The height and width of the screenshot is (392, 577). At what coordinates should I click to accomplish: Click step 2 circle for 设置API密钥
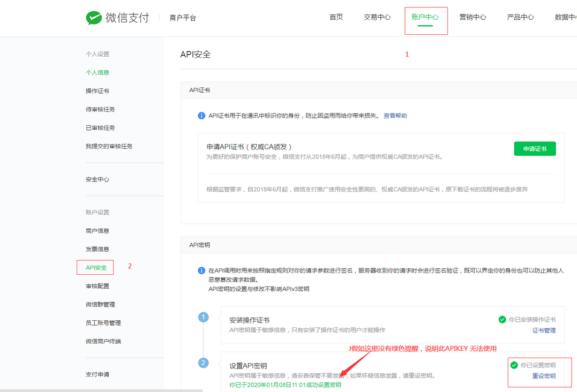tap(203, 363)
